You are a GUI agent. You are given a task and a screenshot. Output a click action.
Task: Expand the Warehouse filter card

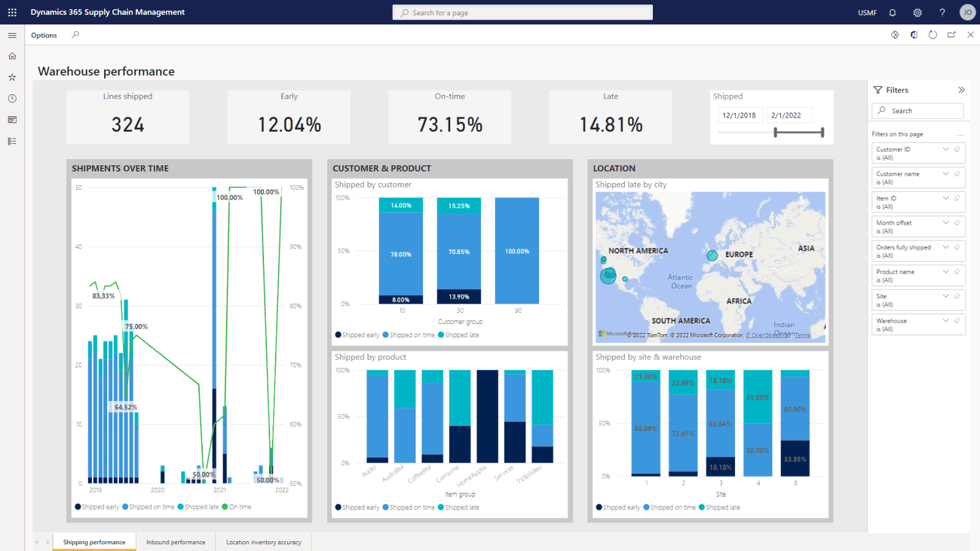click(x=945, y=320)
